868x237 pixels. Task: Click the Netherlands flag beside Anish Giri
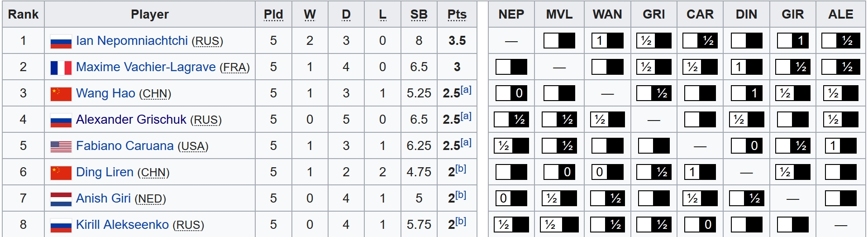61,199
